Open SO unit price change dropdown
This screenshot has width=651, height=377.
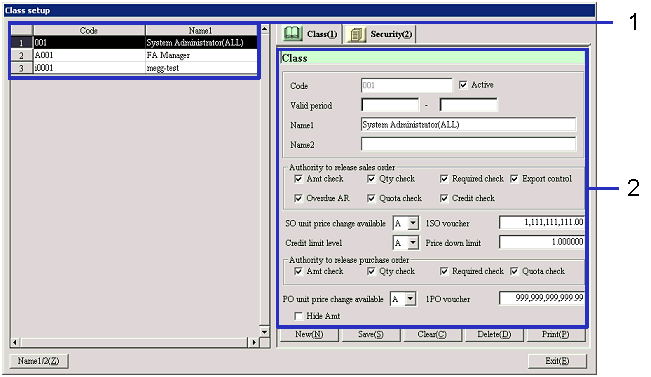tap(413, 223)
